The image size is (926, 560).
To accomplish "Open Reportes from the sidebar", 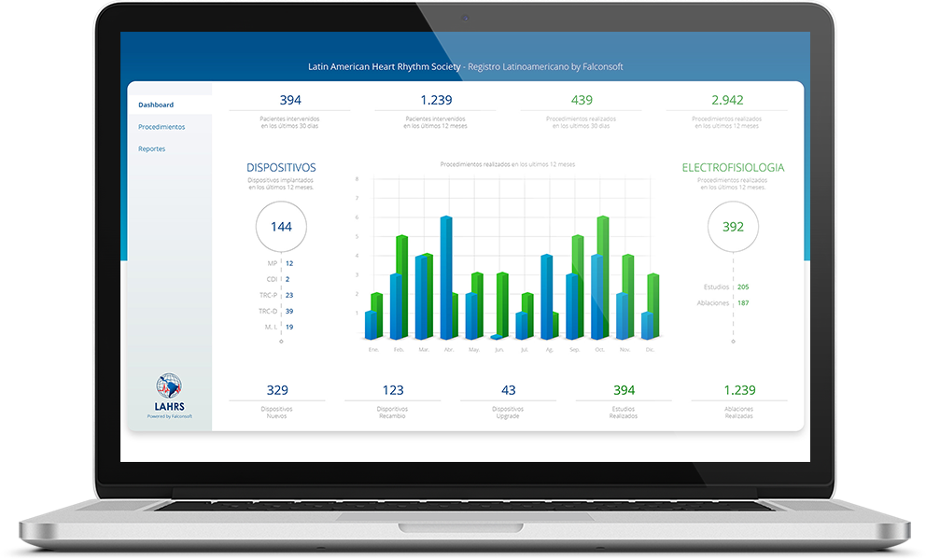I will click(151, 148).
